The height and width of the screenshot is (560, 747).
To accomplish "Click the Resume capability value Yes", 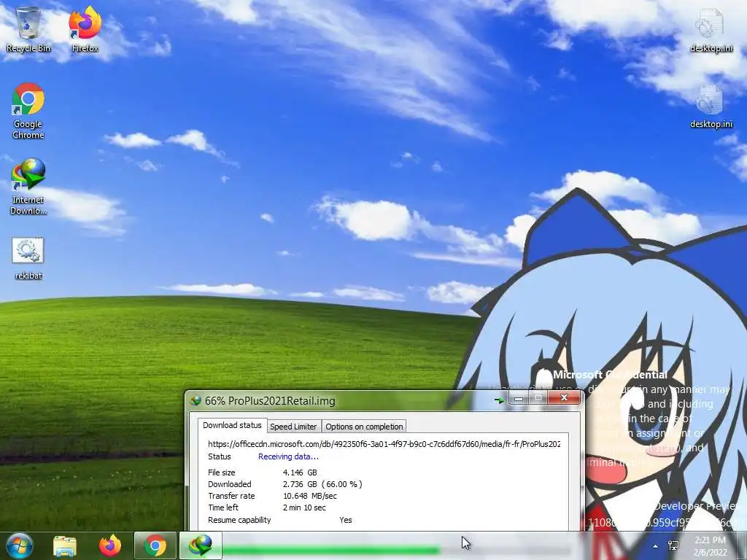I will (345, 520).
